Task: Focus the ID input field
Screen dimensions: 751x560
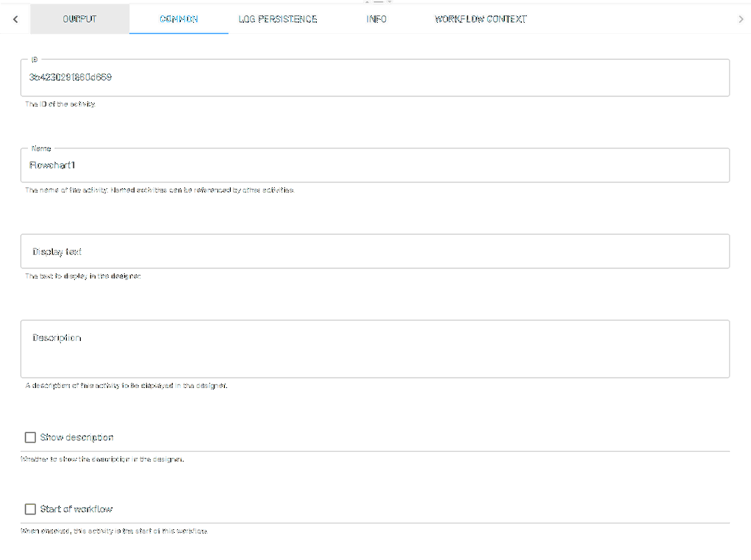Action: click(375, 78)
